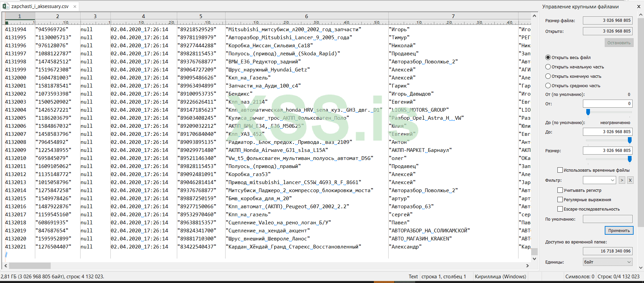Click row number 4132021
The height and width of the screenshot is (283, 644).
click(x=15, y=247)
